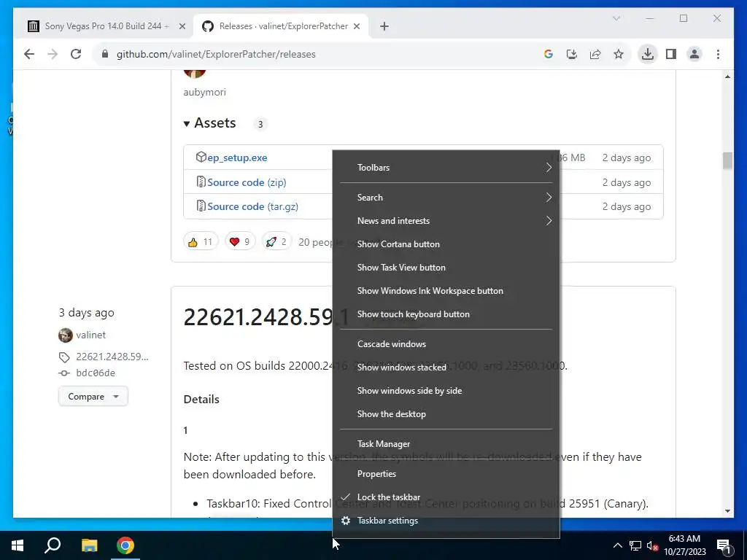Toggle Show touch keyboard button option

point(446,314)
